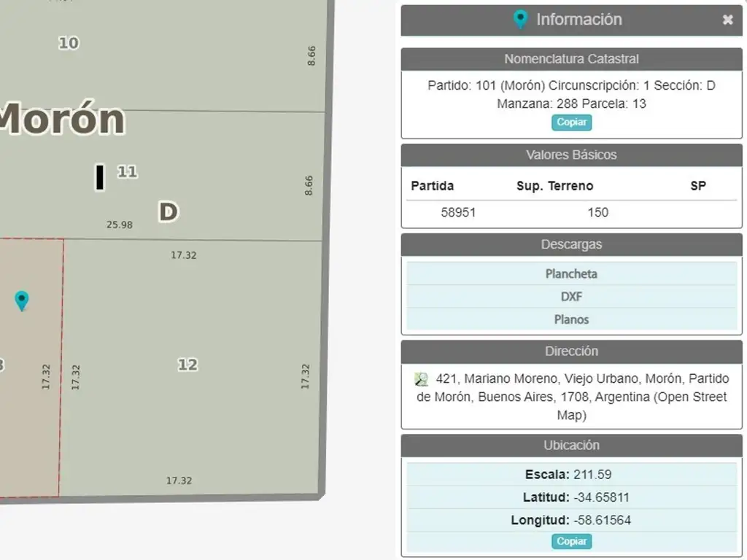Close the Información panel with the X
747x560 pixels.
coord(727,20)
